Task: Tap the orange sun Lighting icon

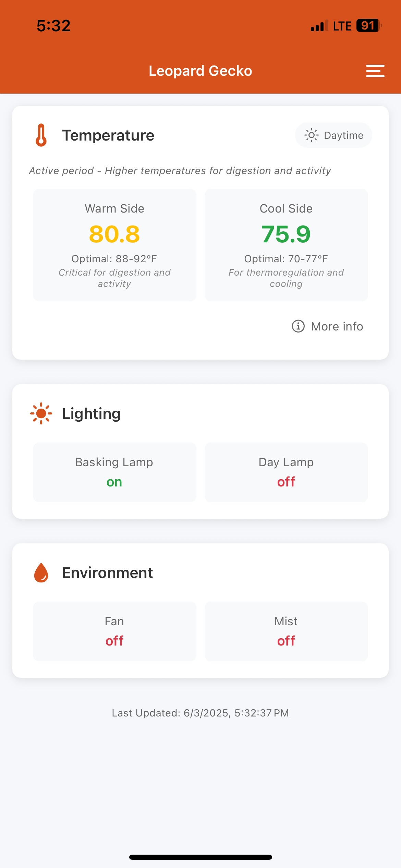Action: click(41, 413)
